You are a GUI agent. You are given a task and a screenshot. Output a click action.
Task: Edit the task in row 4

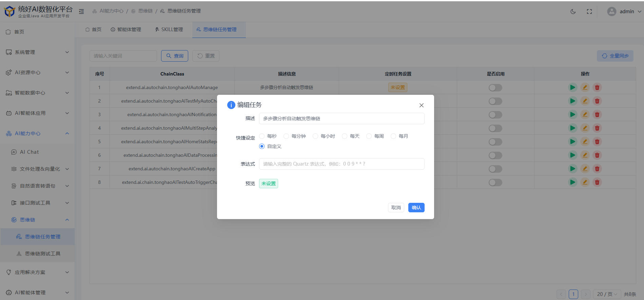click(585, 128)
